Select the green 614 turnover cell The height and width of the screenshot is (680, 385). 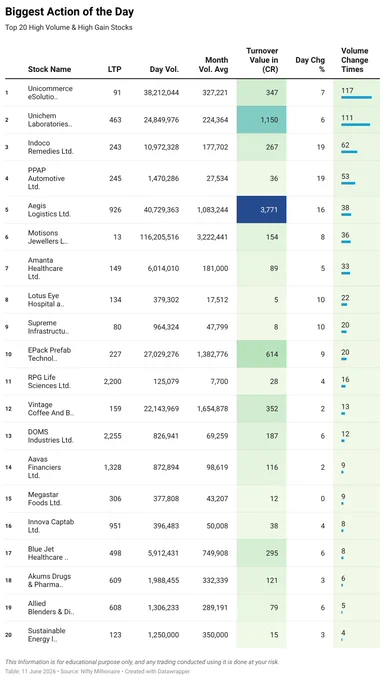tap(261, 354)
